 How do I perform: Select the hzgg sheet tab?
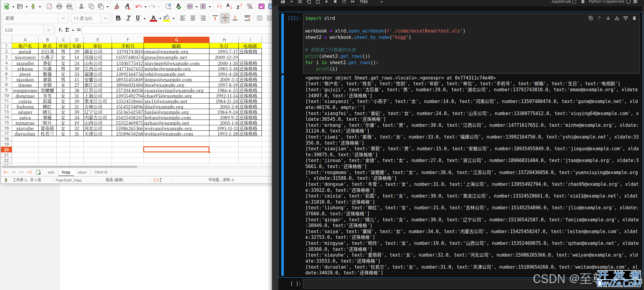66,172
